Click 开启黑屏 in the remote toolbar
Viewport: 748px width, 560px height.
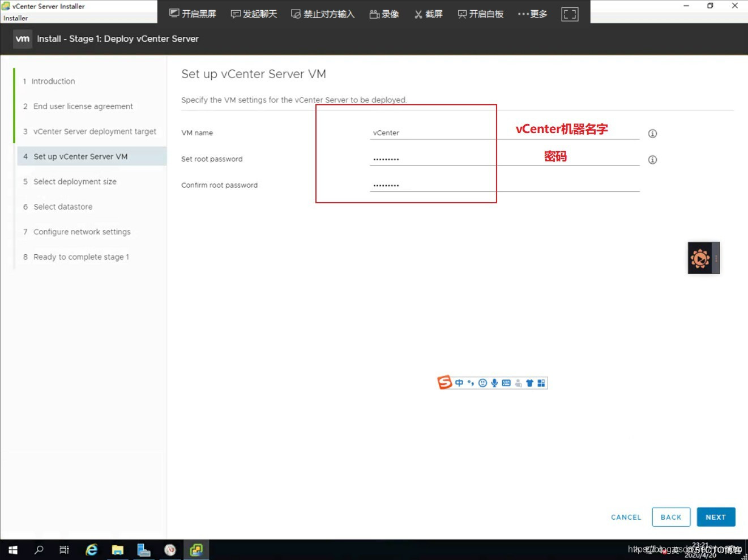[193, 14]
